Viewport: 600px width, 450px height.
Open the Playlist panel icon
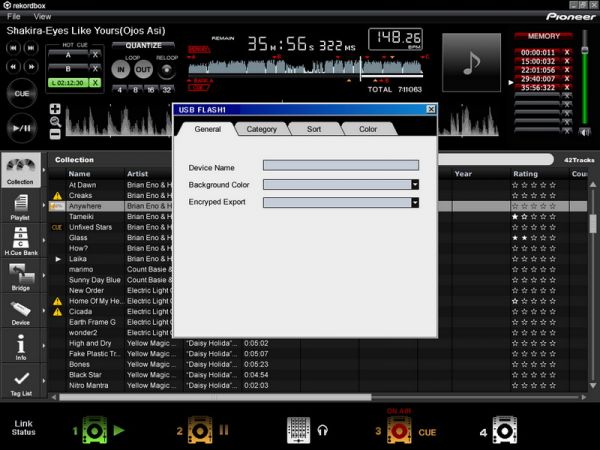click(21, 206)
